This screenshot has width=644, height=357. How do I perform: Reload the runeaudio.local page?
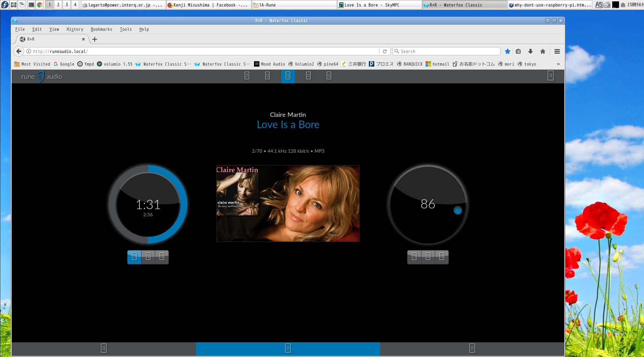tap(385, 51)
